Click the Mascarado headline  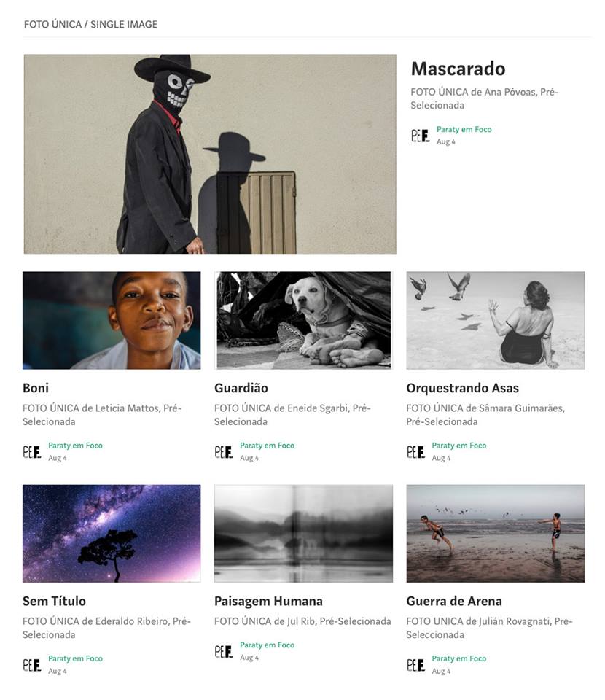[x=458, y=69]
